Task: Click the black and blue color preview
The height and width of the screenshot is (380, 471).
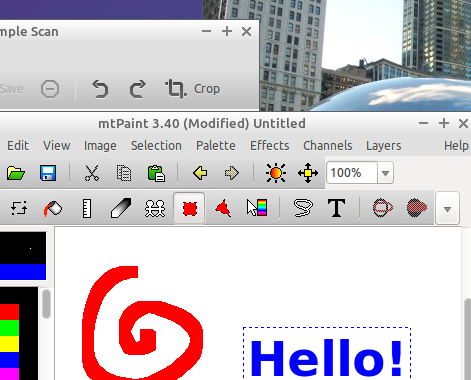Action: tap(23, 256)
